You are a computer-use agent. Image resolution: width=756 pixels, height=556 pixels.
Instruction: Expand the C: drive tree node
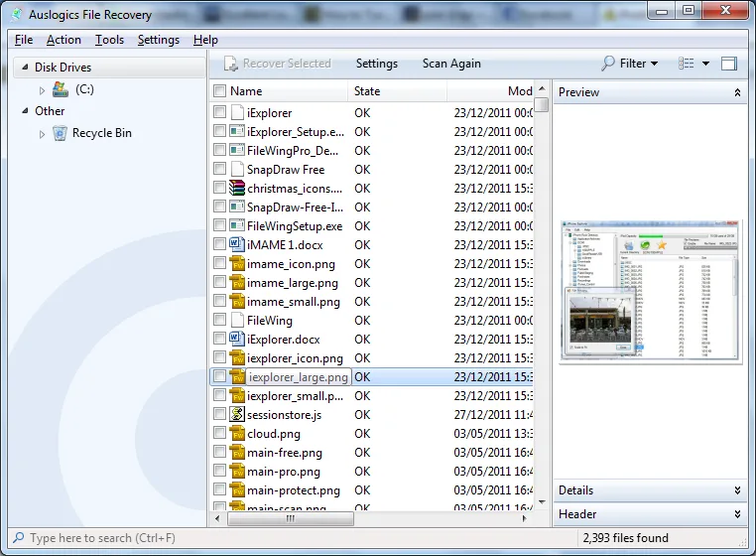pos(42,90)
